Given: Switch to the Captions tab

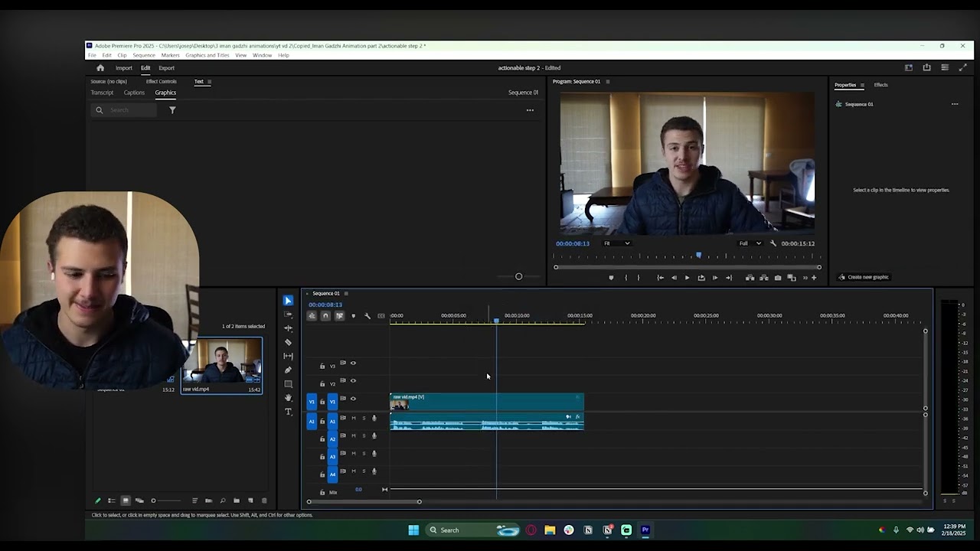Looking at the screenshot, I should 134,93.
